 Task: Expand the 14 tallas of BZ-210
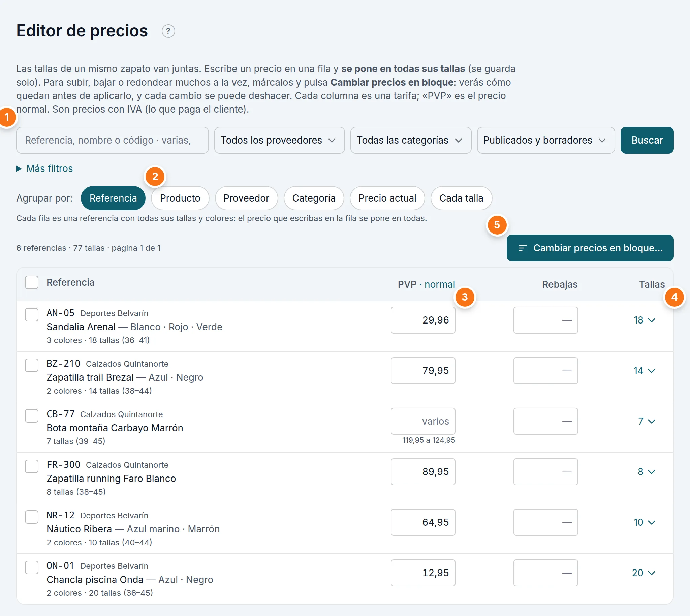pos(644,371)
